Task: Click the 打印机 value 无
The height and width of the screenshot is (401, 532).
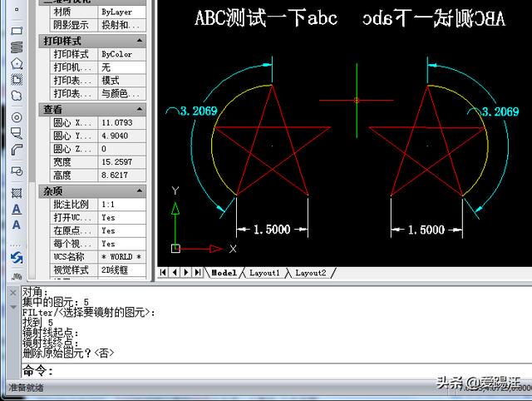Action: 122,67
